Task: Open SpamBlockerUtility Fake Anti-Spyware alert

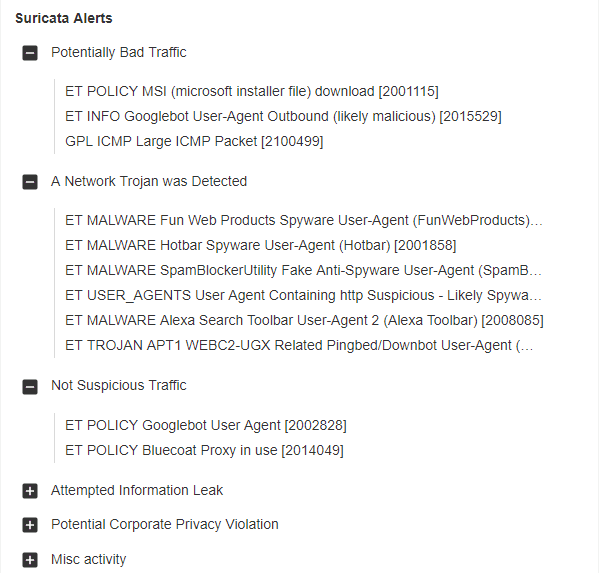Action: [x=303, y=270]
